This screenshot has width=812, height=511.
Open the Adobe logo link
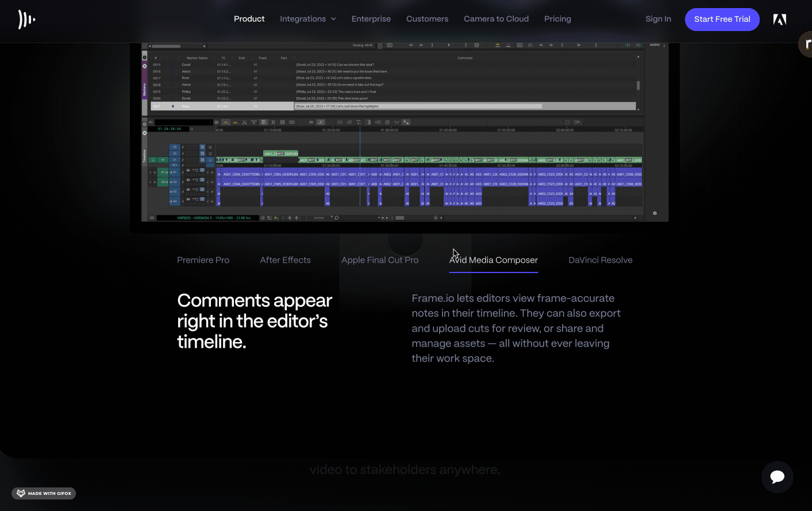click(x=779, y=20)
